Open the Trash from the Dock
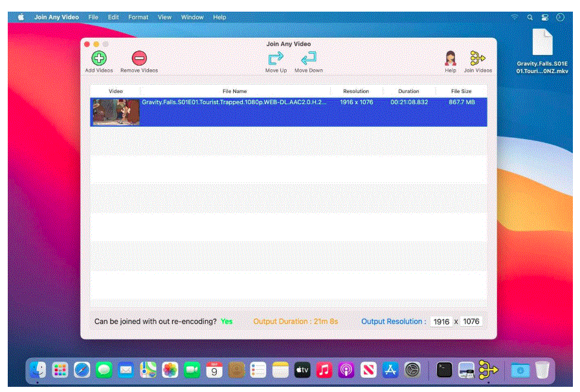This screenshot has width=580, height=392. [x=542, y=370]
